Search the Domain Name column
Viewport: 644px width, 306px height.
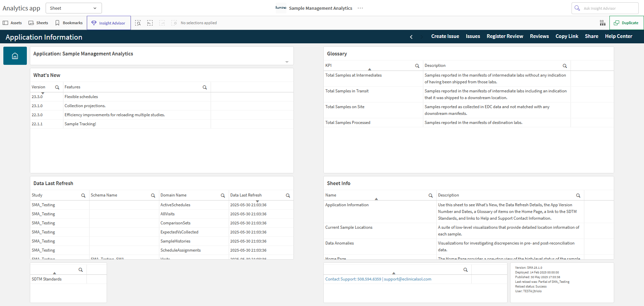click(223, 195)
